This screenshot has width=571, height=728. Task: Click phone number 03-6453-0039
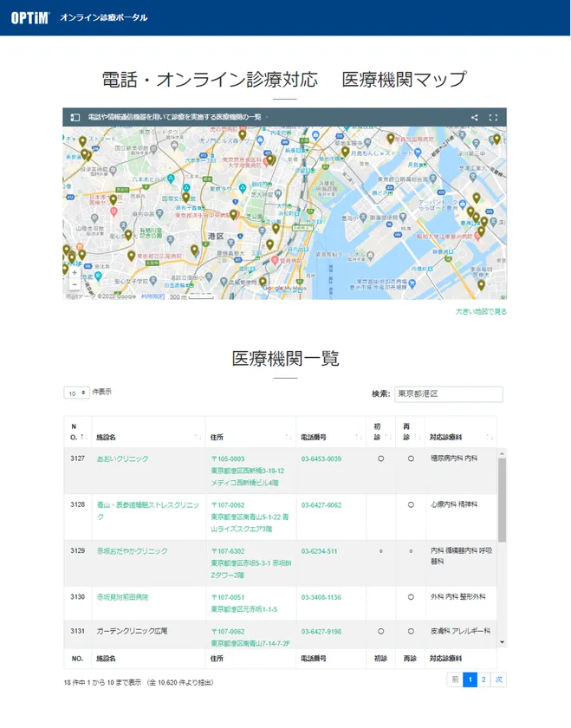pos(321,458)
